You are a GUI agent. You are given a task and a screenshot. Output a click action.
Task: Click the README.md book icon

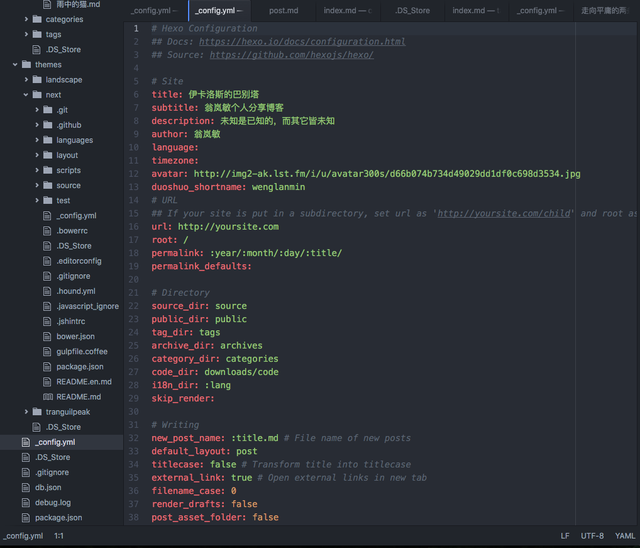click(48, 397)
